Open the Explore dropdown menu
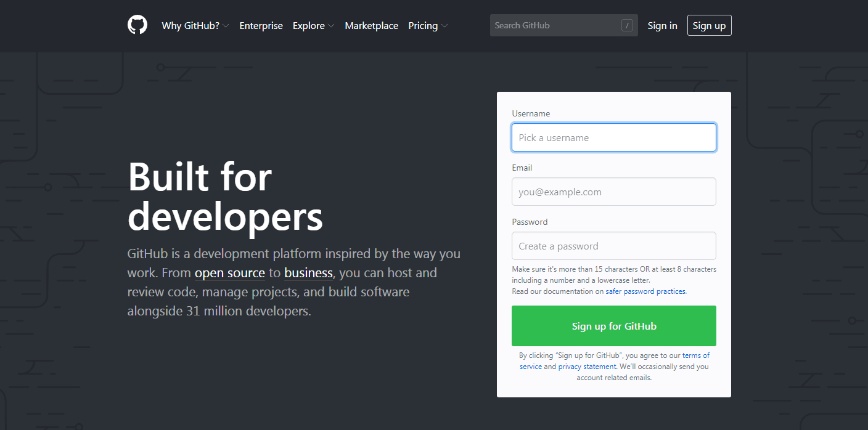The height and width of the screenshot is (430, 868). [x=314, y=25]
